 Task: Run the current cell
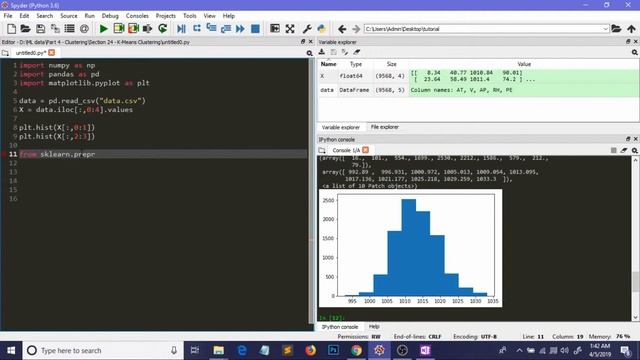pos(119,29)
